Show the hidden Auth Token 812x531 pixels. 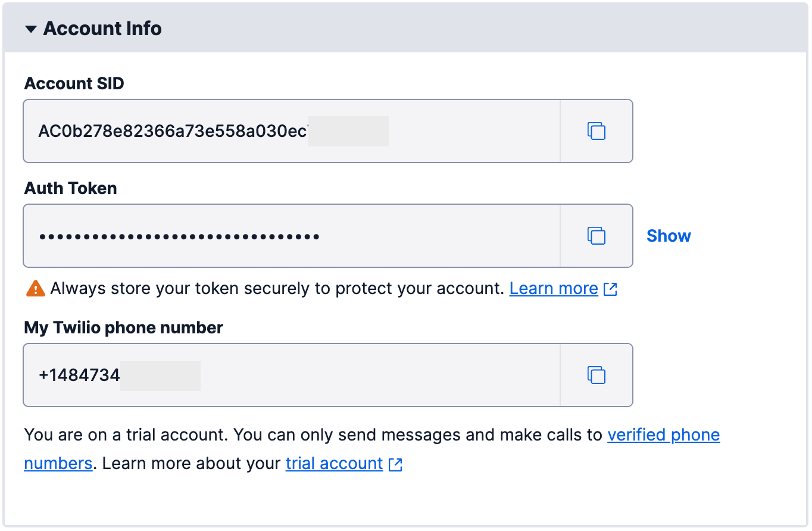(x=669, y=236)
